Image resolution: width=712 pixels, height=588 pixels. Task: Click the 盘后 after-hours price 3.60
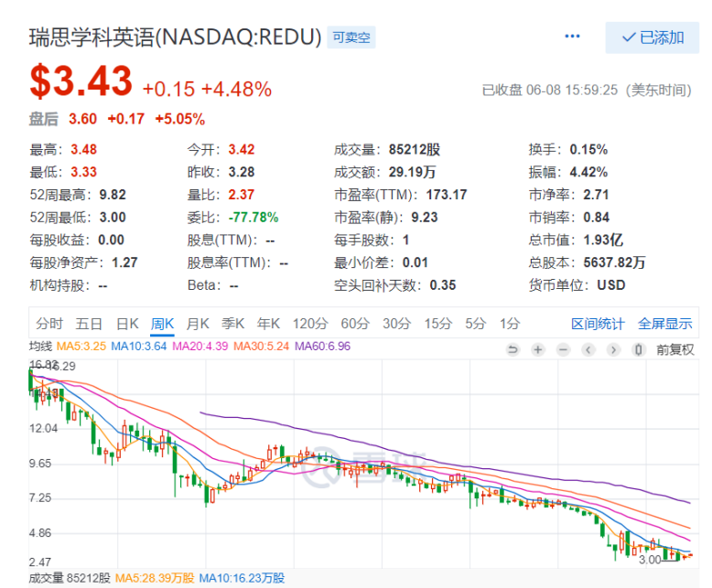tap(82, 119)
